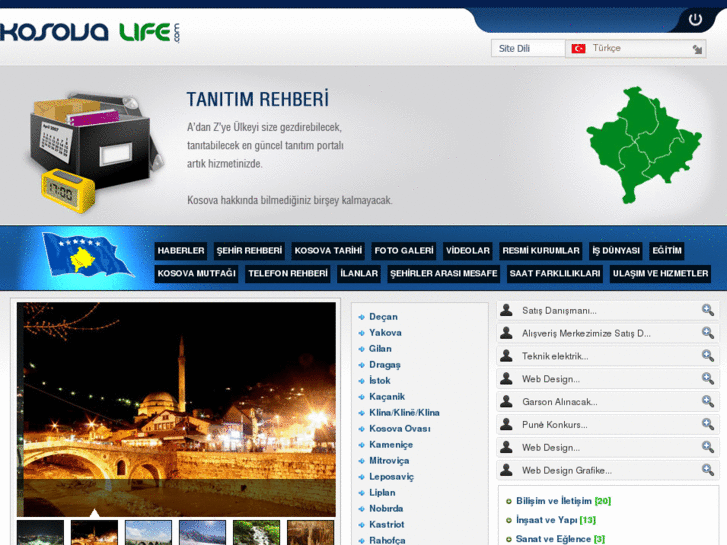Select the Kosova Ovası link

(400, 429)
